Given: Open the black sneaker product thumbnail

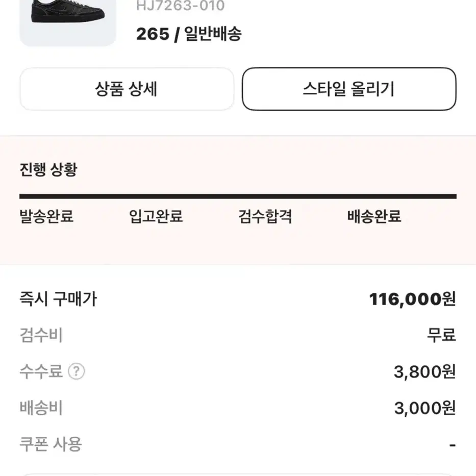Looking at the screenshot, I should 68,23.
